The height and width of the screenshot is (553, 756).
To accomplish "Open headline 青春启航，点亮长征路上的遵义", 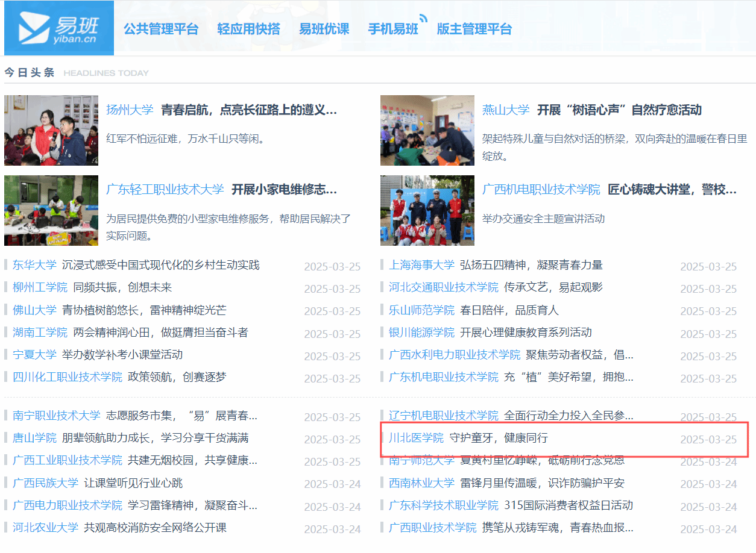I will pyautogui.click(x=248, y=110).
